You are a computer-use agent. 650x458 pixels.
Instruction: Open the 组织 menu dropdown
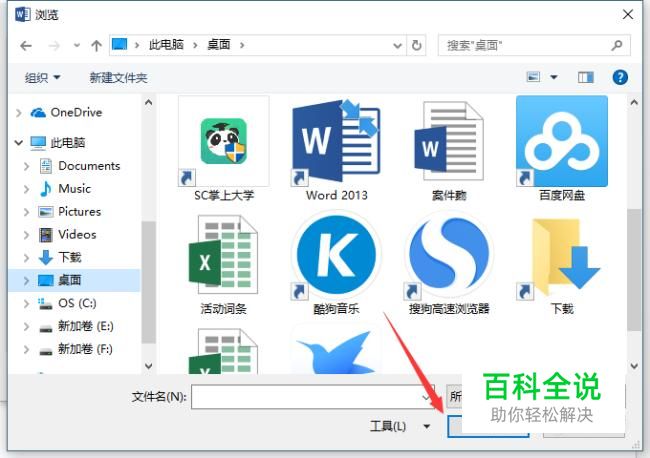pyautogui.click(x=42, y=78)
